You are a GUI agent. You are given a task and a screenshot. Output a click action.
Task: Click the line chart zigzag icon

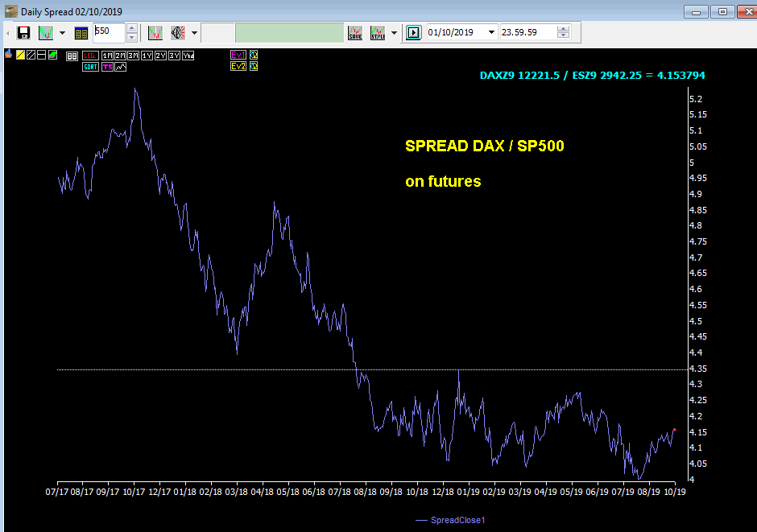coord(121,67)
